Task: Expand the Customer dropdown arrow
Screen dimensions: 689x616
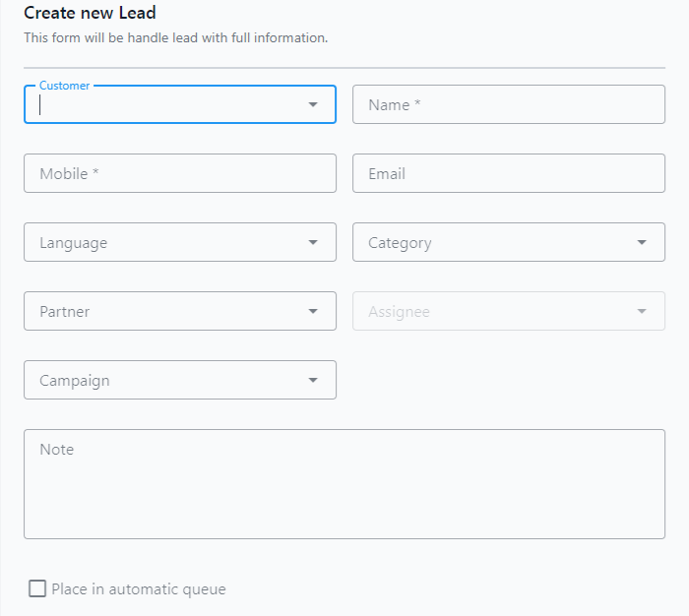Action: click(313, 104)
